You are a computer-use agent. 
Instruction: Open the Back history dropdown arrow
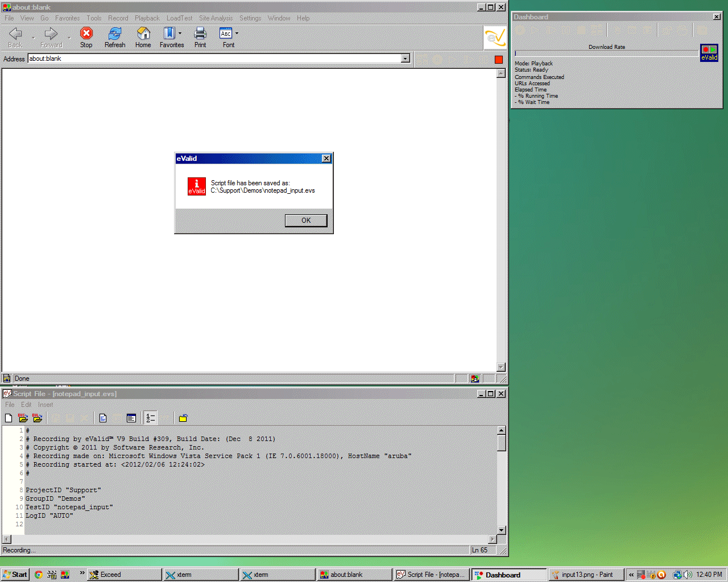pos(33,38)
